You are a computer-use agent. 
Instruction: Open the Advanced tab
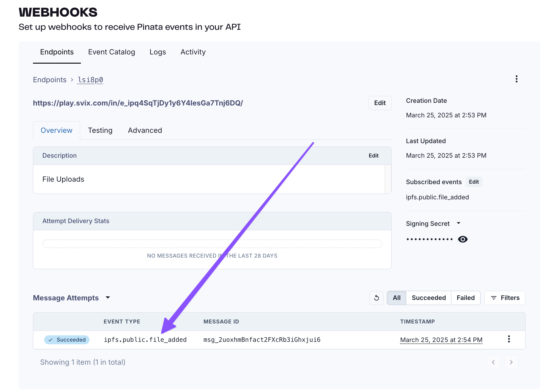coord(145,130)
